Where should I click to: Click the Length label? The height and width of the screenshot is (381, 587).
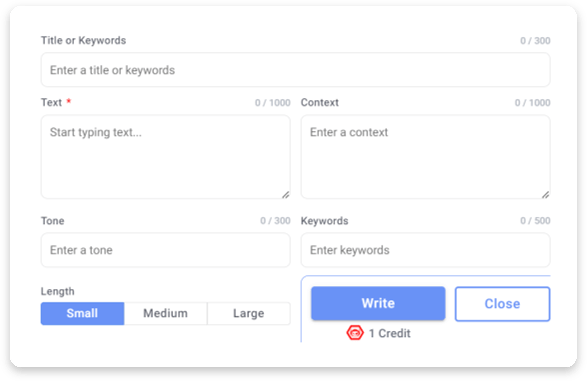58,292
